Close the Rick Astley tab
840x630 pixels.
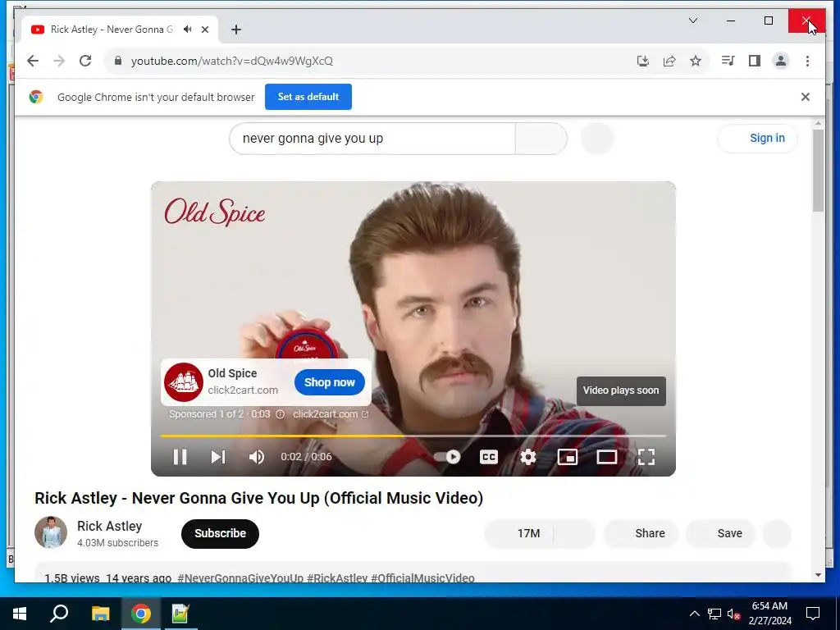pos(204,30)
